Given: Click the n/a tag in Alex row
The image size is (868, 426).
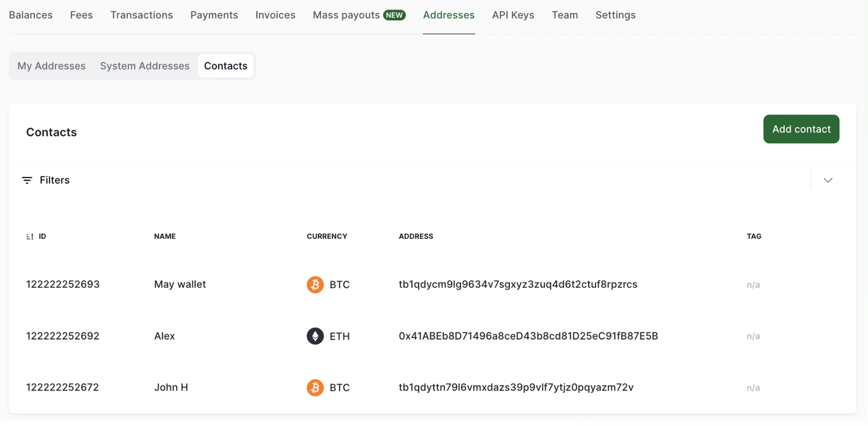Looking at the screenshot, I should [754, 336].
